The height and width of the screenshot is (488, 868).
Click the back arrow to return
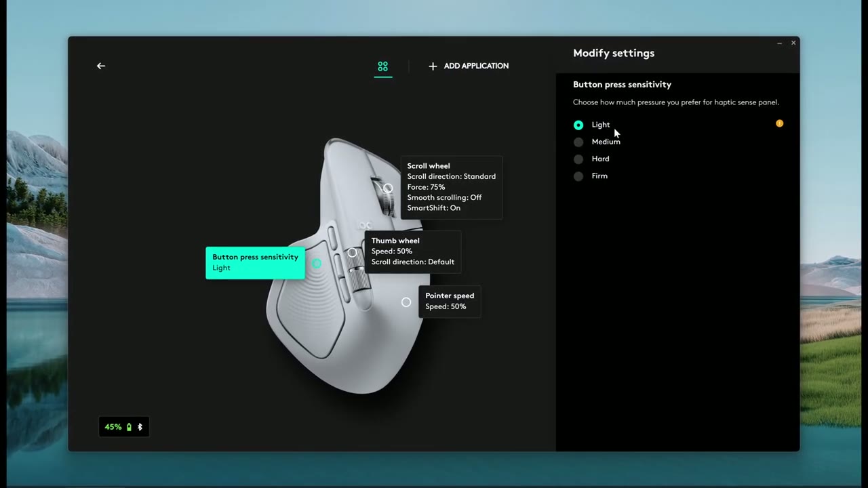click(100, 66)
